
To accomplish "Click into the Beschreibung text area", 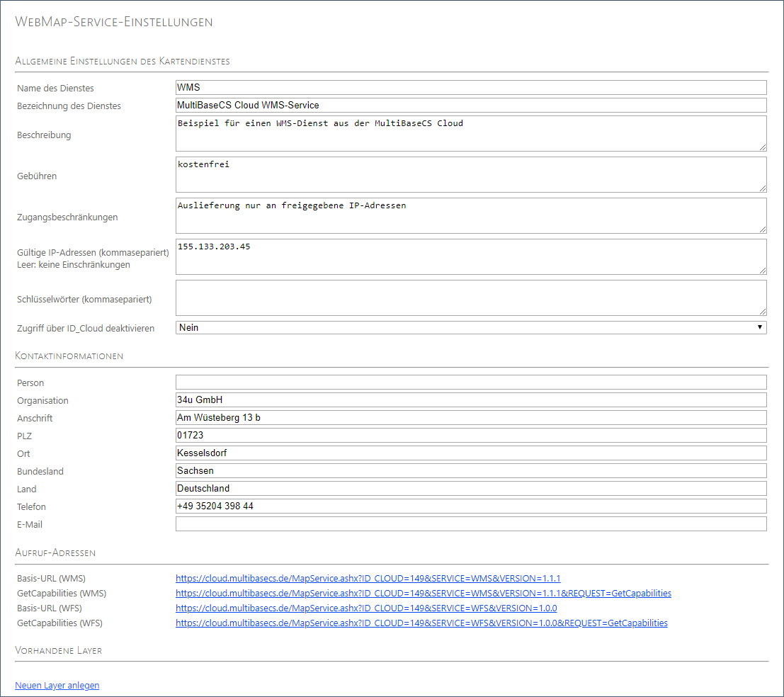I will pos(470,134).
